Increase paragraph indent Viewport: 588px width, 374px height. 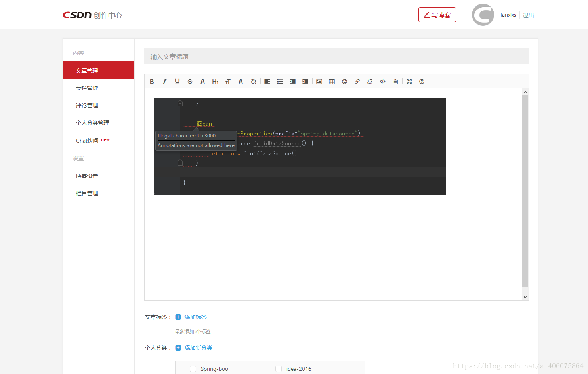pos(305,82)
